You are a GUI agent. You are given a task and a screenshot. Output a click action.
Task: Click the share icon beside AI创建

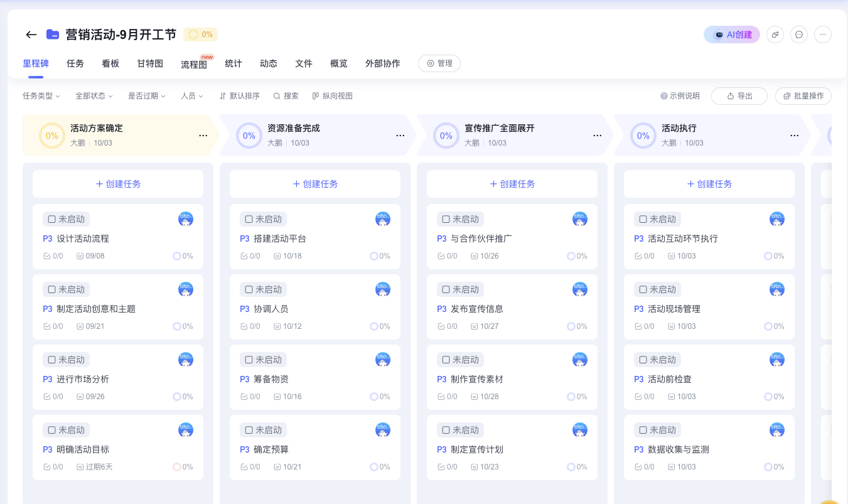775,35
